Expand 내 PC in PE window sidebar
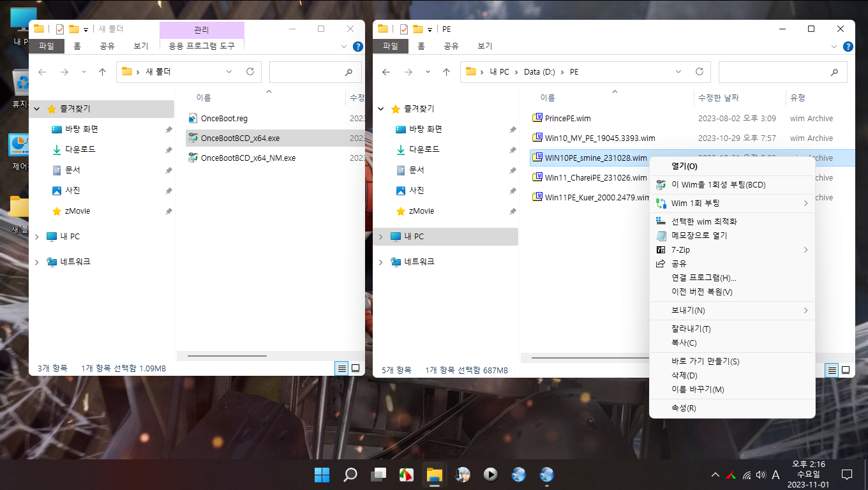The height and width of the screenshot is (490, 868). (x=381, y=237)
